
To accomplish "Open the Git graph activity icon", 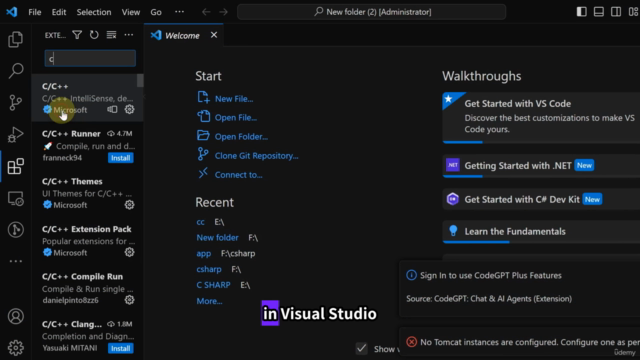I will click(x=16, y=230).
